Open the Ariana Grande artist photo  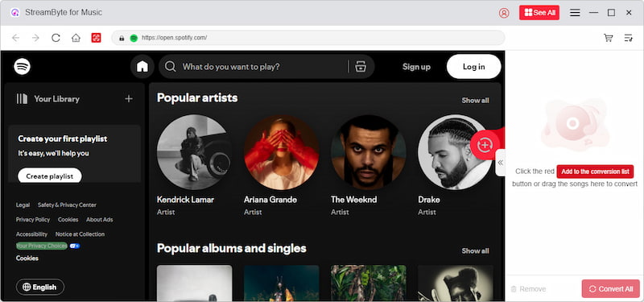281,152
